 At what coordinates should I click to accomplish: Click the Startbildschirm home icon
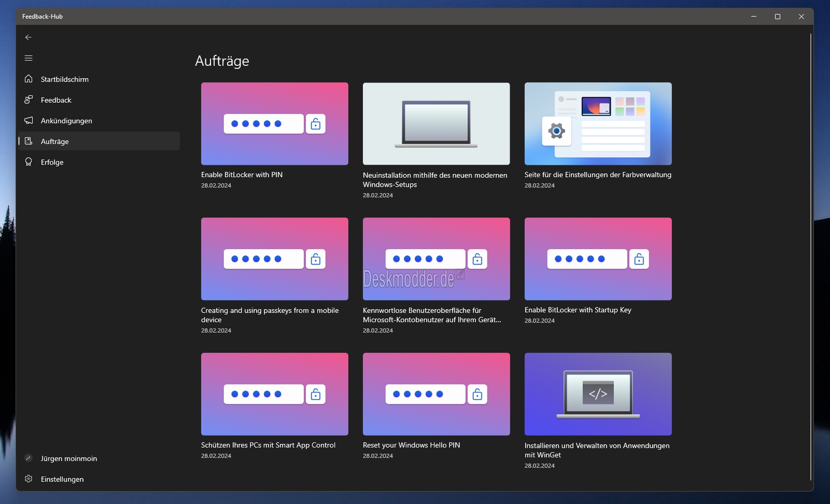click(29, 79)
